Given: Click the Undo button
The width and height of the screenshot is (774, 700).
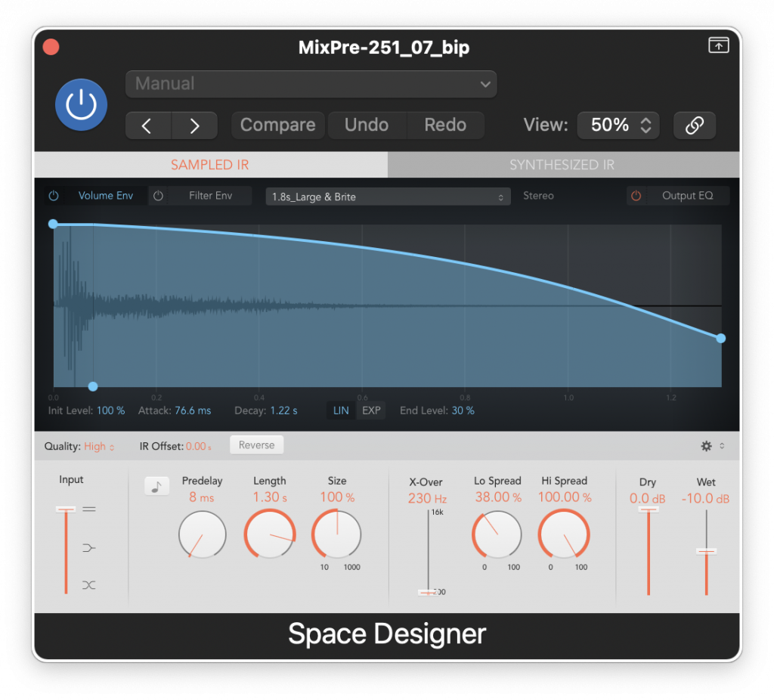Looking at the screenshot, I should click(x=367, y=125).
